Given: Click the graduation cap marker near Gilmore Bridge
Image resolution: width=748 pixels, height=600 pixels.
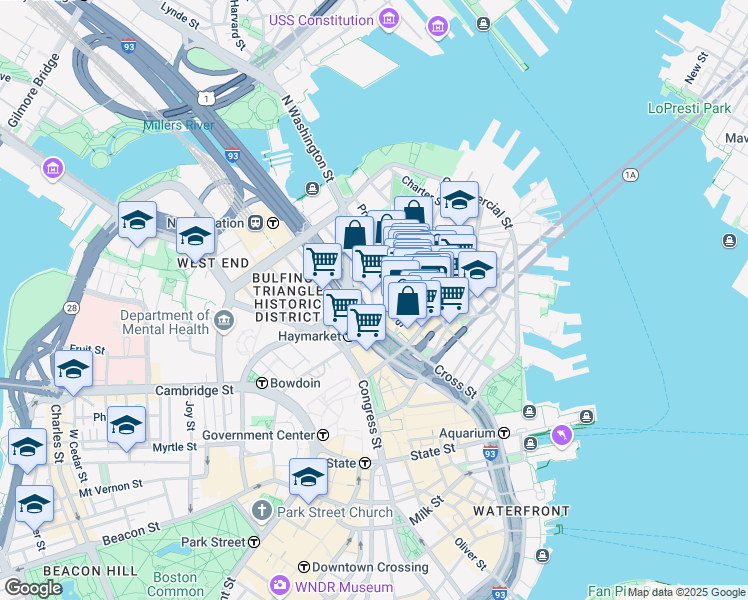Looking at the screenshot, I should [x=137, y=221].
